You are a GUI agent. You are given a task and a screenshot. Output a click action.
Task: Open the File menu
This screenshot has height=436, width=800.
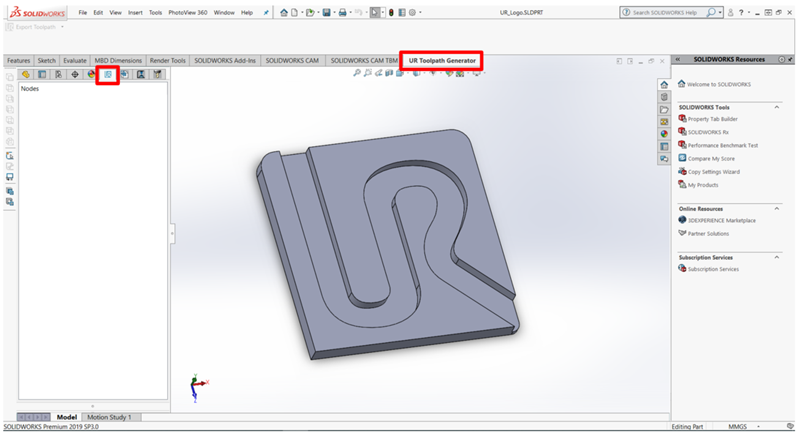click(83, 13)
